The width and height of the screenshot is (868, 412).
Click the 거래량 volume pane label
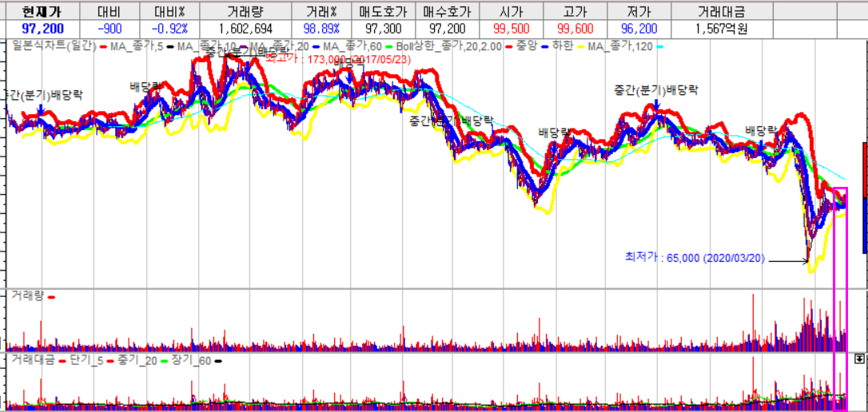coord(26,296)
